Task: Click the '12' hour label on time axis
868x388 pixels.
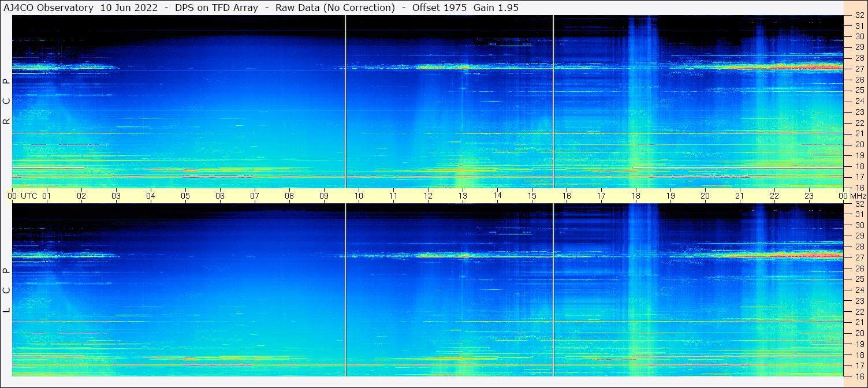Action: tap(428, 196)
